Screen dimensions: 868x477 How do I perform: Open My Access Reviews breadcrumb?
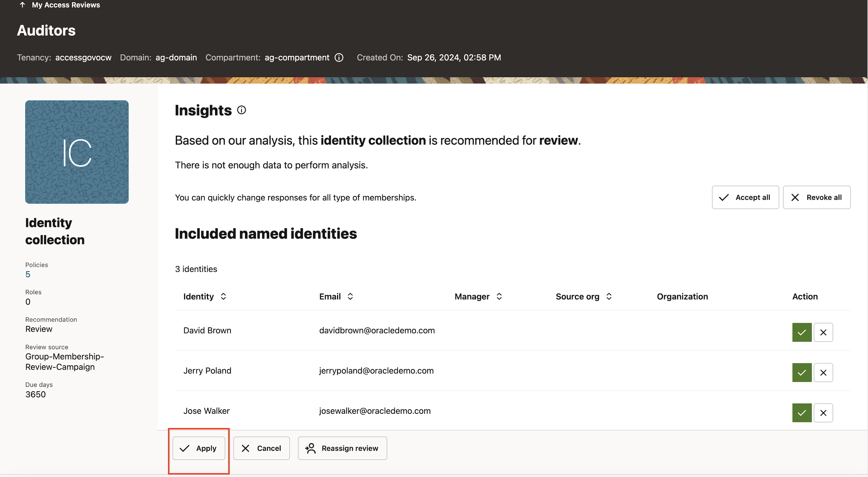tap(66, 5)
